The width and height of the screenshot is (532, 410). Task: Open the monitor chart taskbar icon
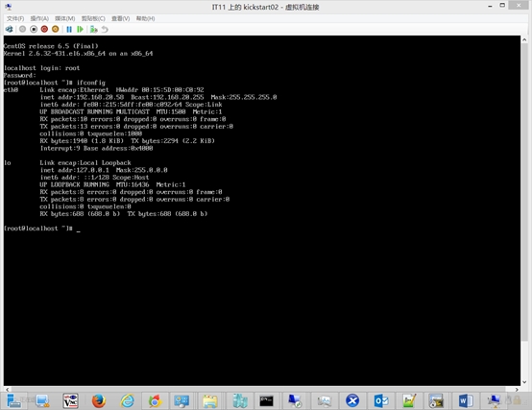324,401
